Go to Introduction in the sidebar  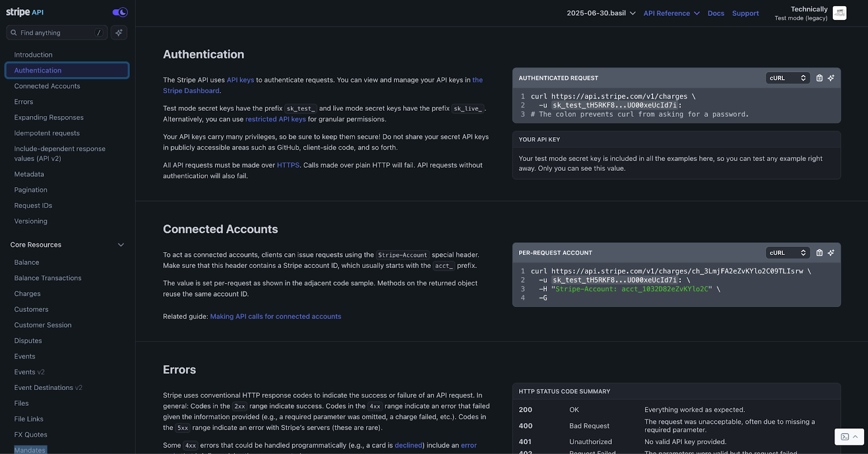click(33, 55)
